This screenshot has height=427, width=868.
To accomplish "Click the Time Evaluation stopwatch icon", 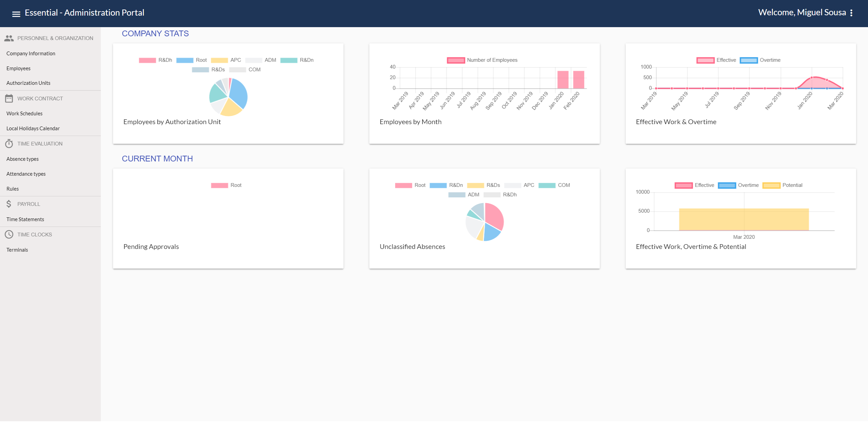I will [x=9, y=143].
